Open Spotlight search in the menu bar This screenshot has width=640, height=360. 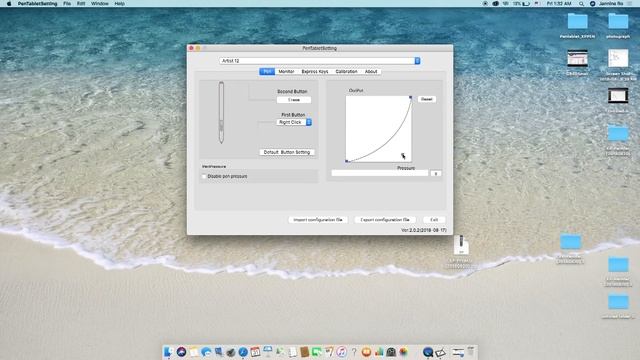pyautogui.click(x=581, y=4)
